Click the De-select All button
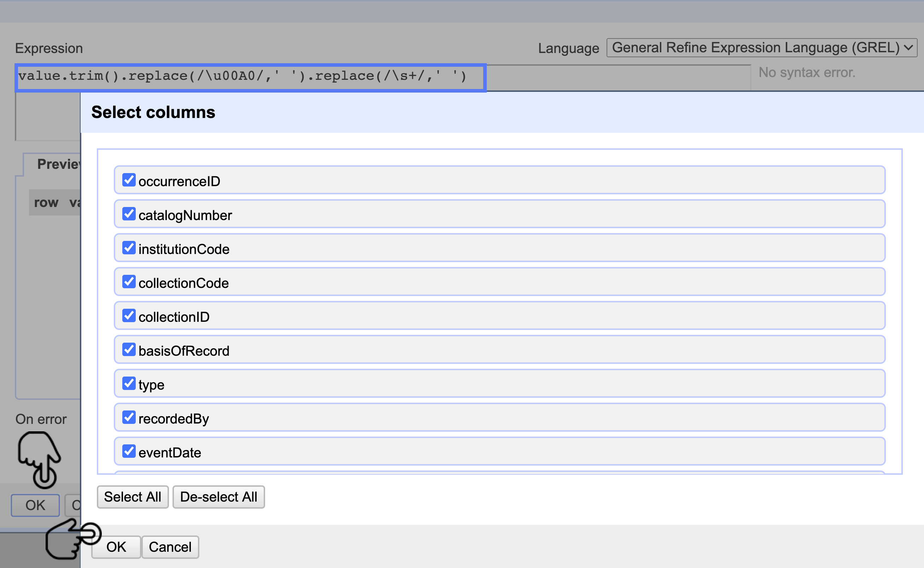Screen dimensions: 924x568 click(x=218, y=497)
